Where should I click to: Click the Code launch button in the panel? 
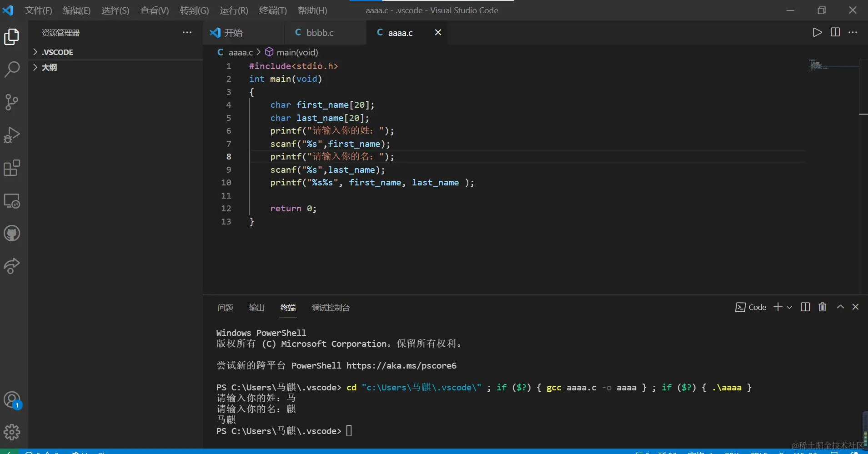[x=751, y=307]
